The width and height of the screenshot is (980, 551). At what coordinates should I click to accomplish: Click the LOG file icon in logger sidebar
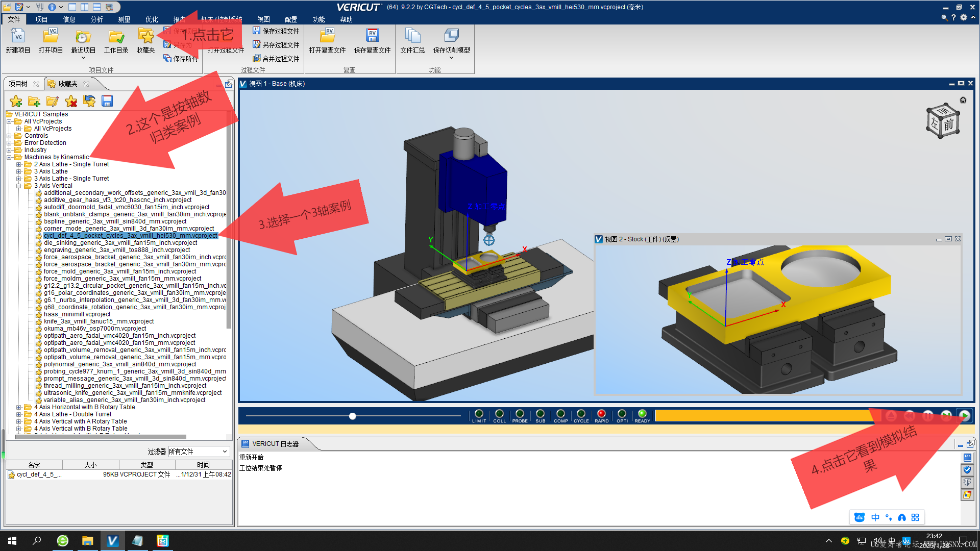point(967,458)
